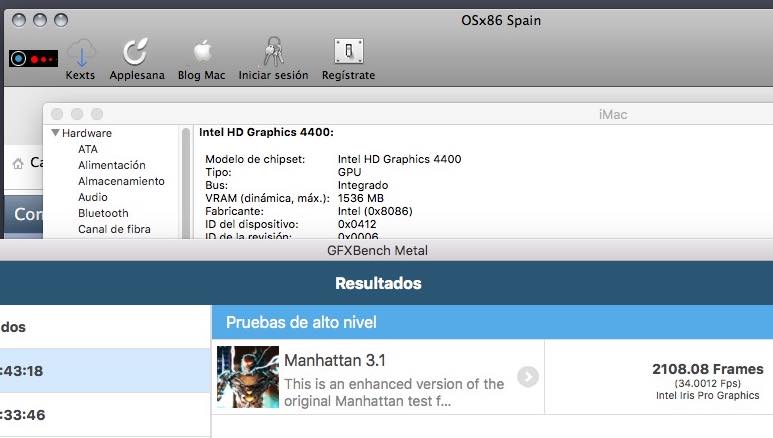Click the (34.0012 Fps) value
Image resolution: width=773 pixels, height=438 pixels.
click(707, 383)
